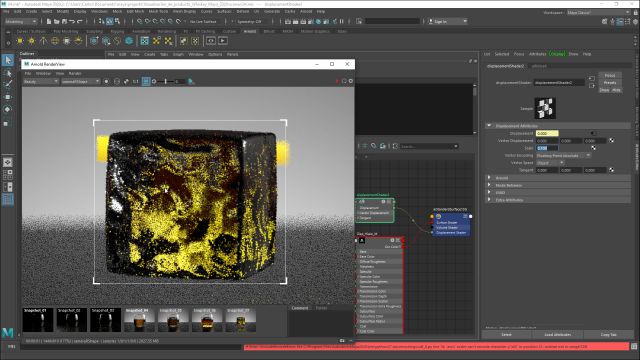The image size is (640, 360).
Task: Open the Graph menu in Hypershade
Action: click(178, 54)
